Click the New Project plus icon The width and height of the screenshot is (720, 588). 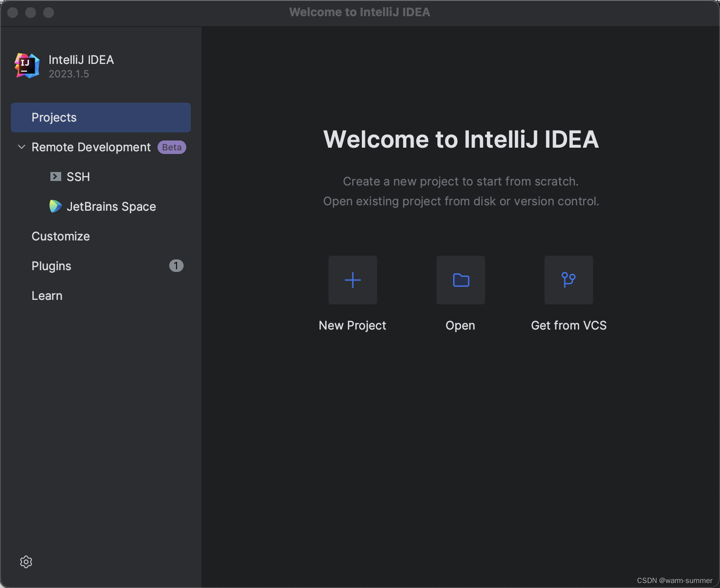tap(353, 280)
